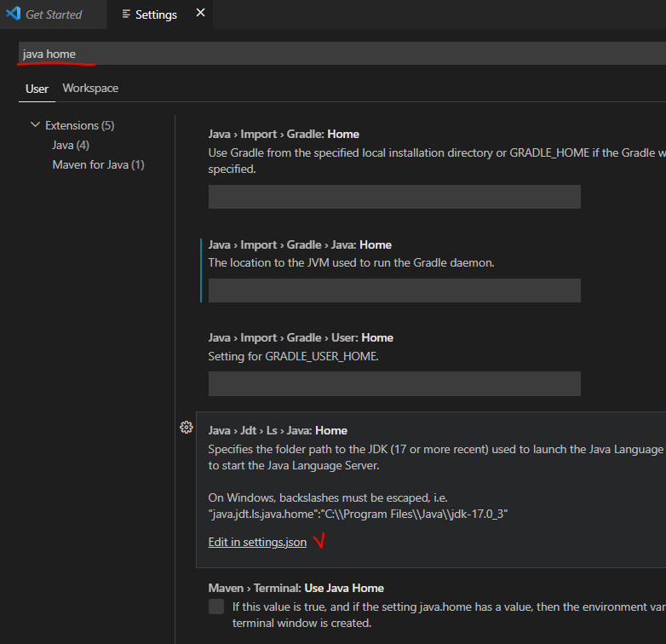The image size is (666, 644).
Task: Select Maven for Java (1) in tree
Action: pos(98,164)
